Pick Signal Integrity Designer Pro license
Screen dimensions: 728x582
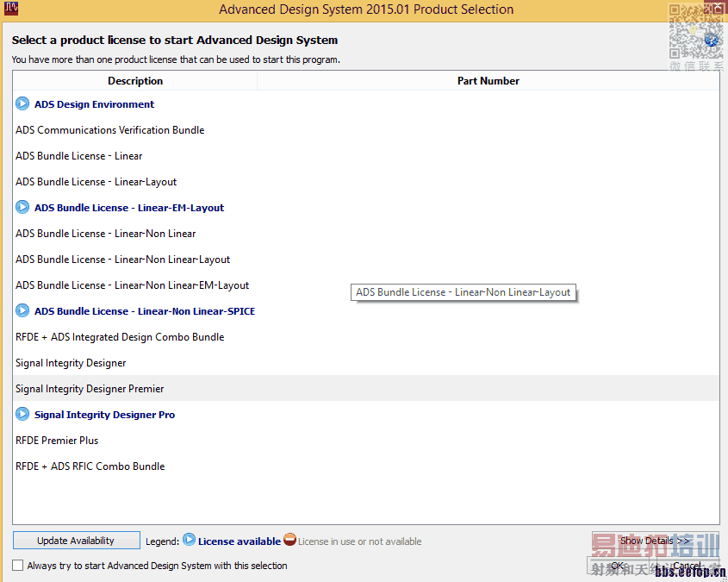coord(366,415)
